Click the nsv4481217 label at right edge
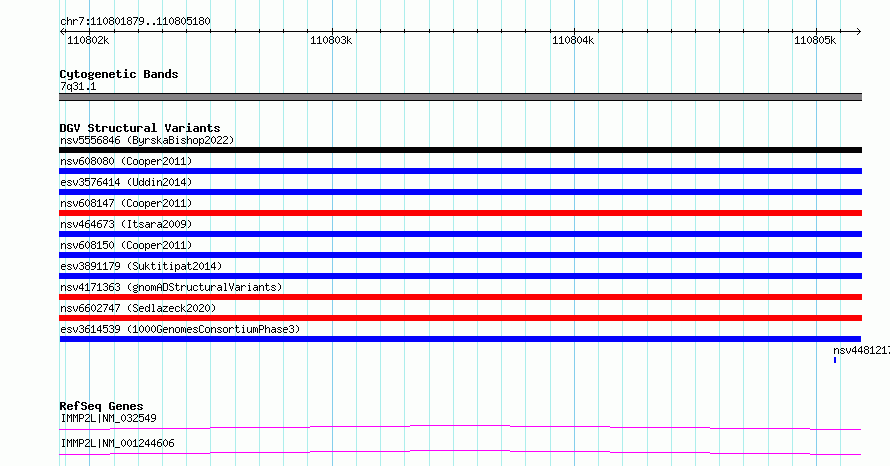Image resolution: width=890 pixels, height=466 pixels. coord(862,350)
